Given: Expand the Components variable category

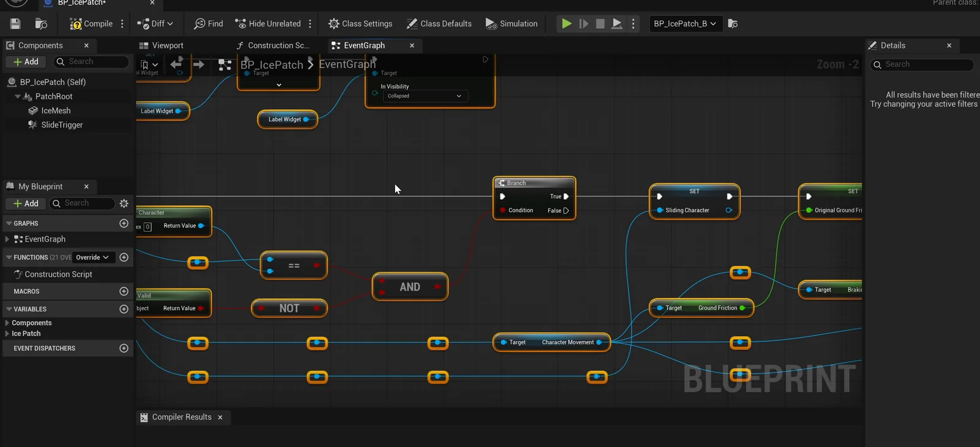Looking at the screenshot, I should tap(7, 323).
